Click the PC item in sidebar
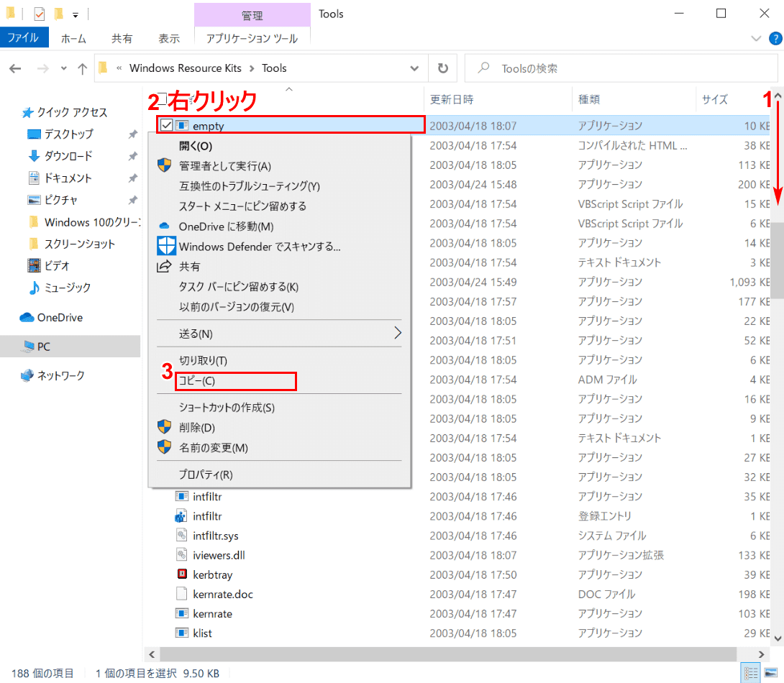Image resolution: width=784 pixels, height=683 pixels. [x=70, y=347]
